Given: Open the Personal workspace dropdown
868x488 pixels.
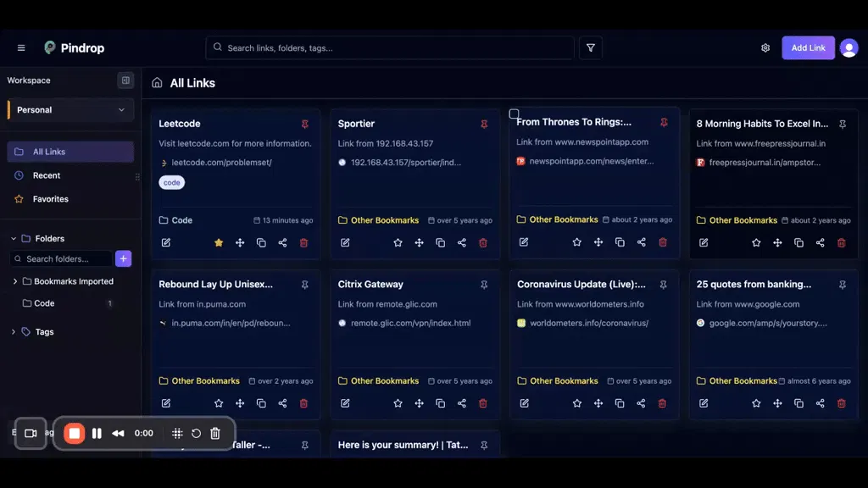Looking at the screenshot, I should (x=70, y=110).
